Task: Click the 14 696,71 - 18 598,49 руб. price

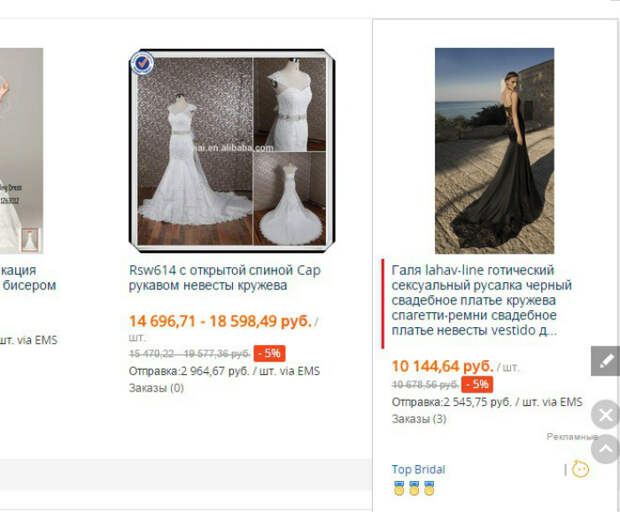Action: (x=221, y=321)
